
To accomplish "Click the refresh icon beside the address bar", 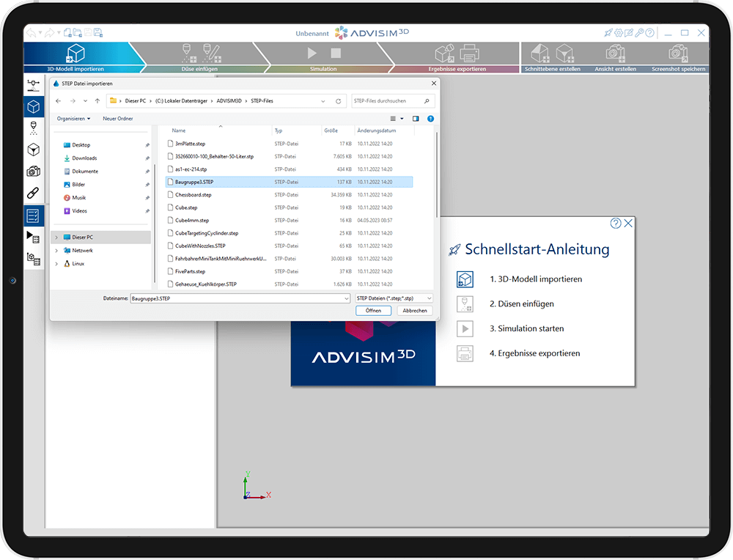I will (338, 101).
